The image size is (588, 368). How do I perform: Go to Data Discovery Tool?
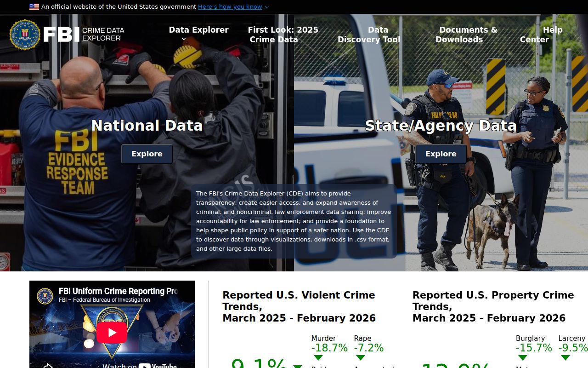point(369,34)
